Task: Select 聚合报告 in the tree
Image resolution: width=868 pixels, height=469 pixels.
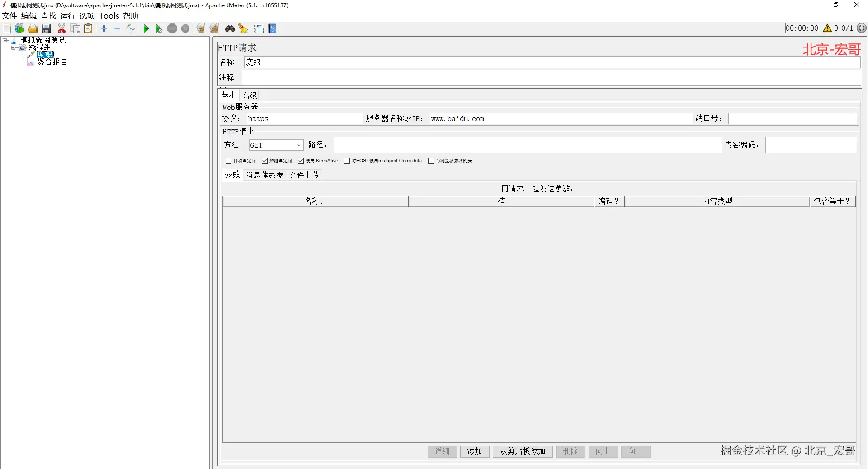Action: click(52, 62)
